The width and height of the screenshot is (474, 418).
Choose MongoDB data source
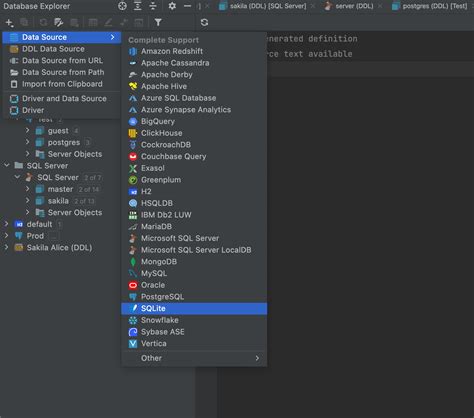point(194,262)
